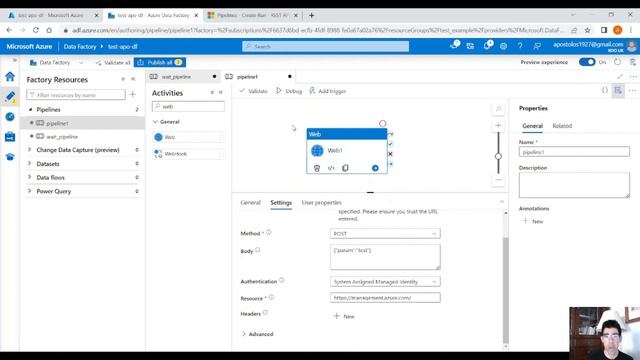Switch to the User properties tab

click(x=321, y=202)
